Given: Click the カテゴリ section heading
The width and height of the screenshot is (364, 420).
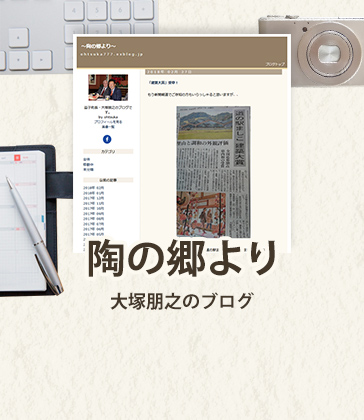Looking at the screenshot, I should point(108,151).
